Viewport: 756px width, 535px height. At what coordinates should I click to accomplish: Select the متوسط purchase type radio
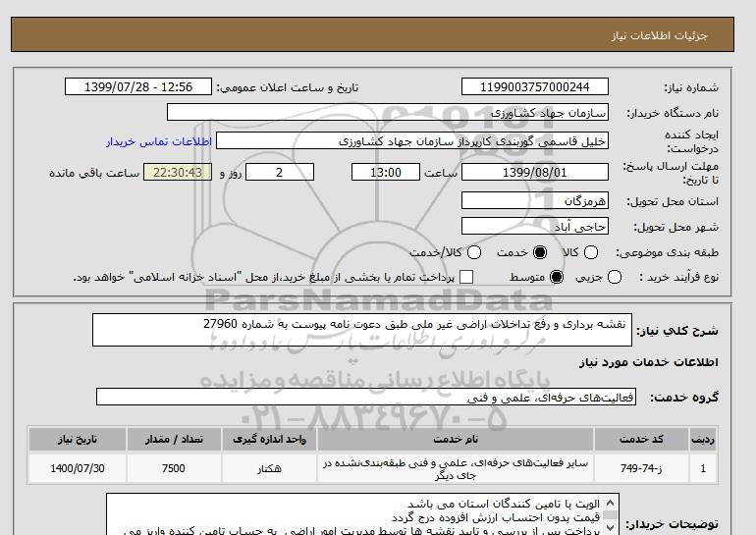557,277
